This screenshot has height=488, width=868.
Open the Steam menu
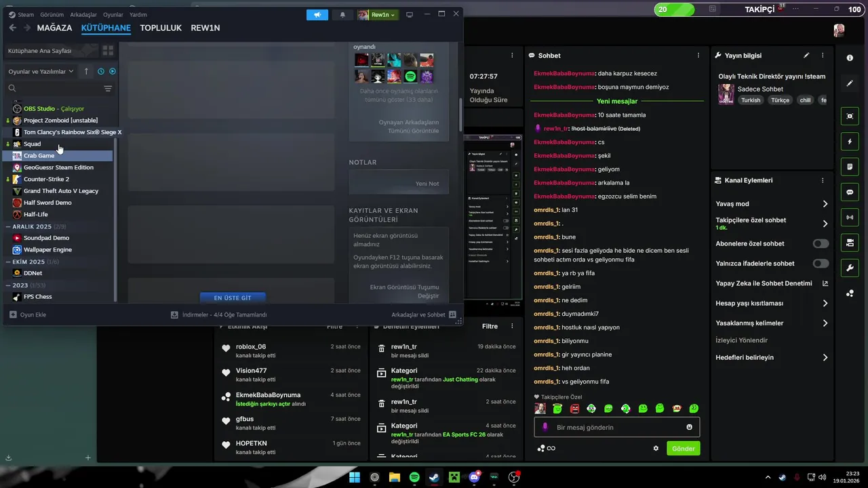coord(22,14)
